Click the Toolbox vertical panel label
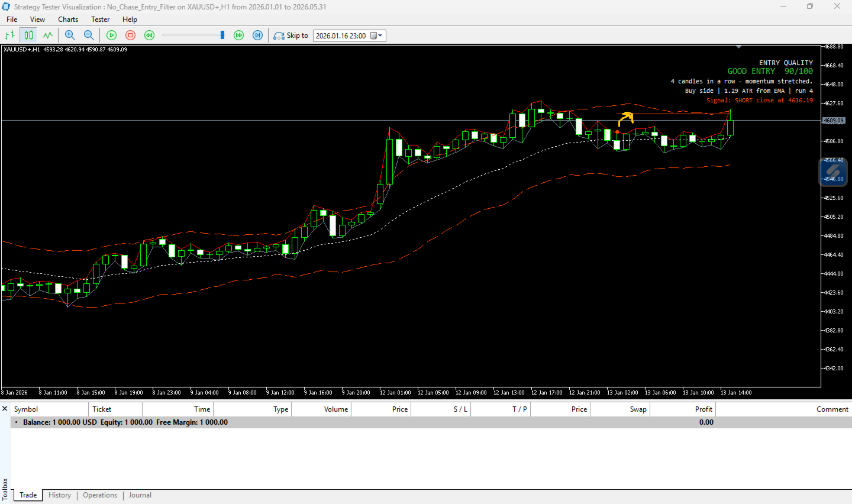Image resolution: width=852 pixels, height=504 pixels. tap(5, 489)
